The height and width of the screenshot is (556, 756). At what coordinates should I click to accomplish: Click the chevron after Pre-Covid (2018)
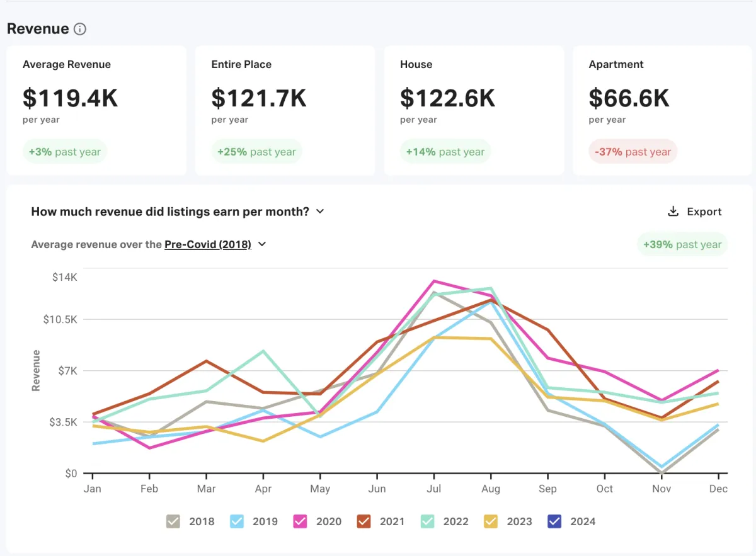point(262,244)
